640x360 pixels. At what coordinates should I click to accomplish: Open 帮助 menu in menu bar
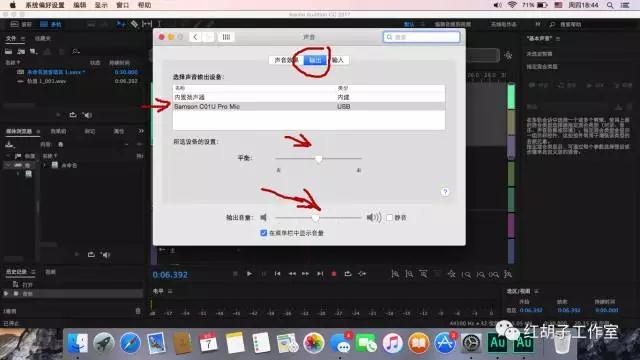pos(144,5)
